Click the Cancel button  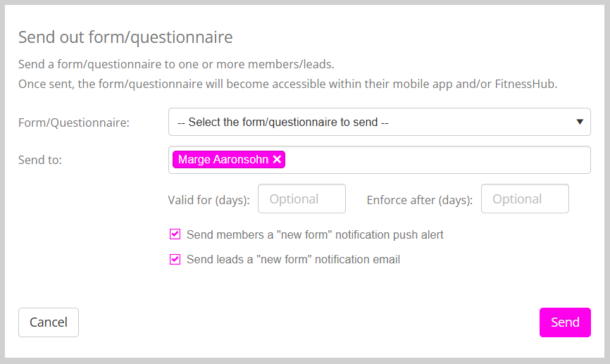point(49,322)
